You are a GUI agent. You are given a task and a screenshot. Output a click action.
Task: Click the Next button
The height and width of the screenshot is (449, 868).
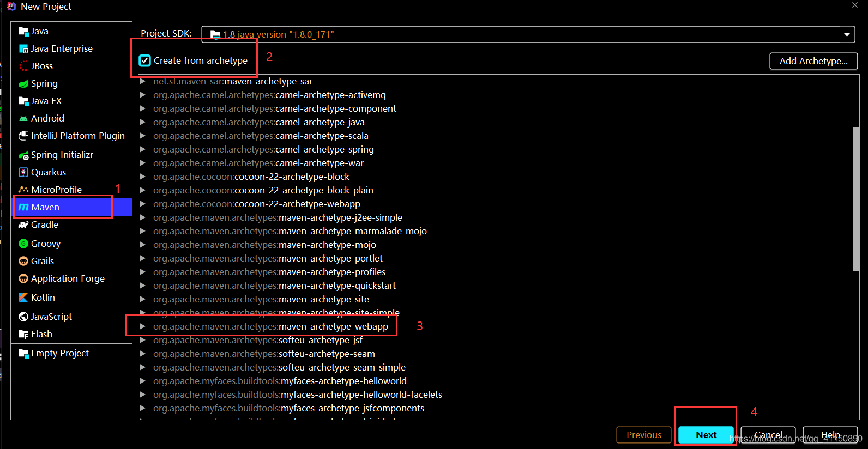click(706, 435)
